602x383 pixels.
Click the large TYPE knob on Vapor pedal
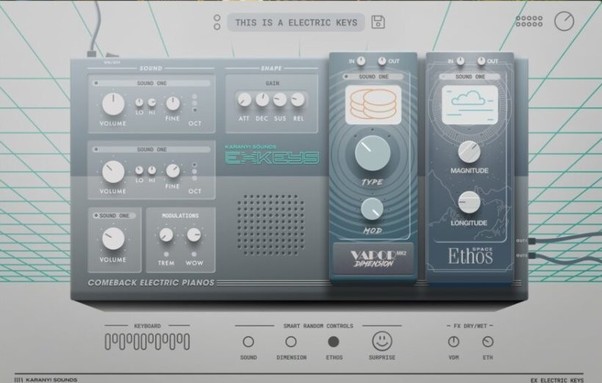pos(372,153)
